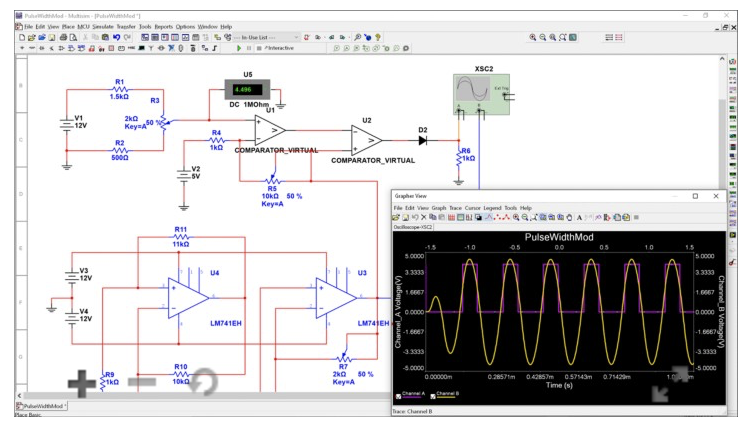Click the large minus zoom overlay button

(142, 382)
